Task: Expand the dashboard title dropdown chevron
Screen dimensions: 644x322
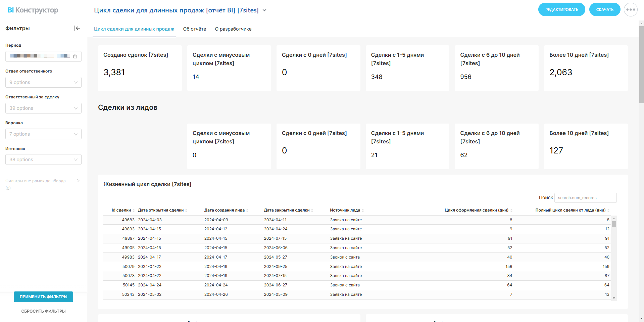Action: tap(264, 10)
